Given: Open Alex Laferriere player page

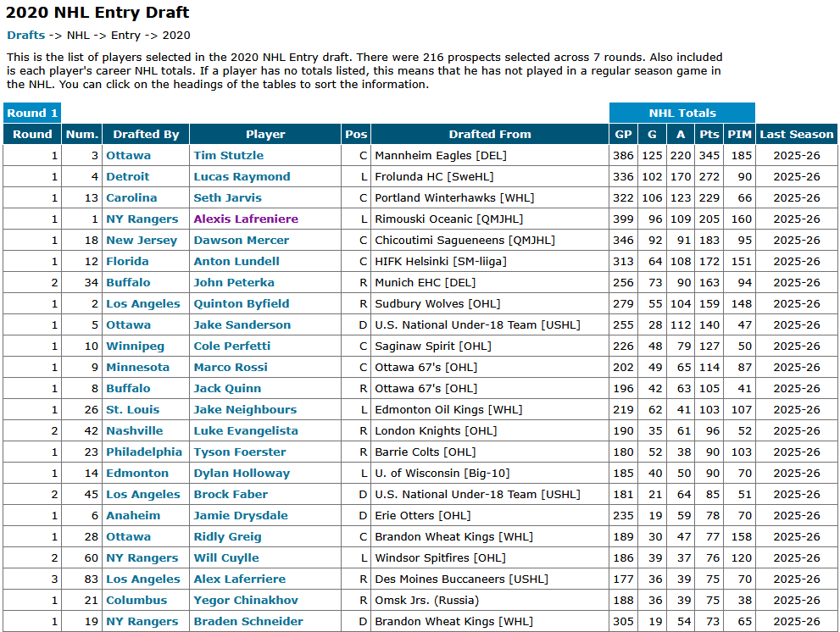Looking at the screenshot, I should point(240,579).
